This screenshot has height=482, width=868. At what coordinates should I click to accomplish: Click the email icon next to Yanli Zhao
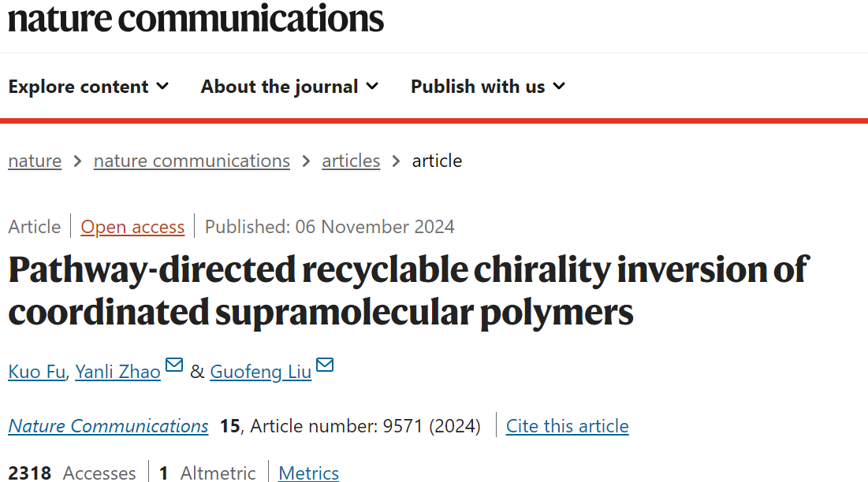[174, 365]
